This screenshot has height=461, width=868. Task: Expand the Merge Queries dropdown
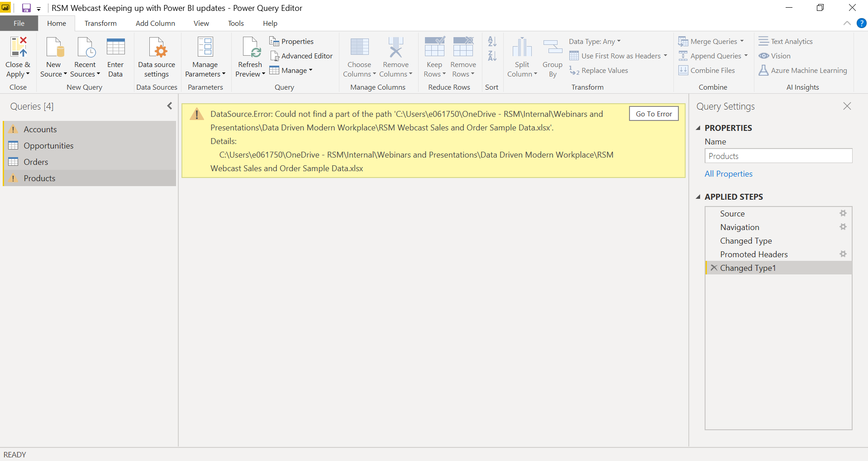tap(742, 41)
